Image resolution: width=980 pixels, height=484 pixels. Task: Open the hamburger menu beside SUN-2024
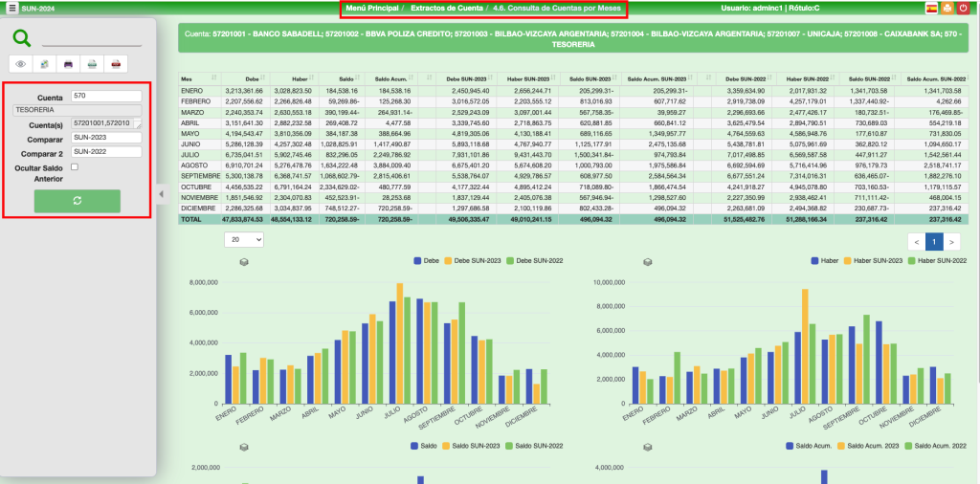[12, 8]
